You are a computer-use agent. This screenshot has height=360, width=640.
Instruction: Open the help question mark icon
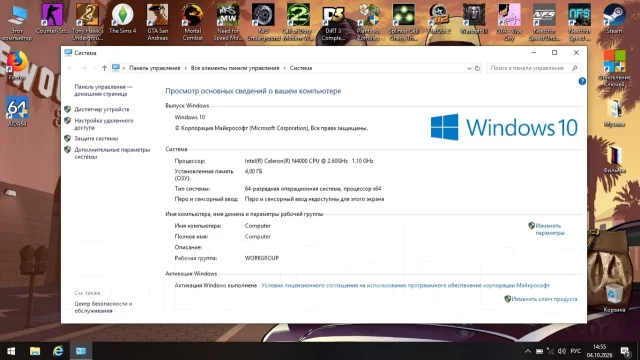pyautogui.click(x=582, y=81)
